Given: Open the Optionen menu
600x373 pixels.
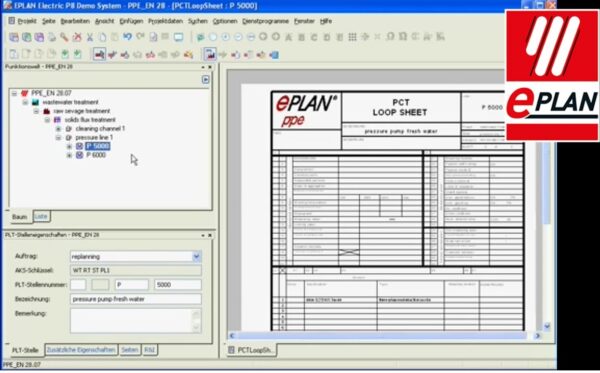Looking at the screenshot, I should 225,21.
